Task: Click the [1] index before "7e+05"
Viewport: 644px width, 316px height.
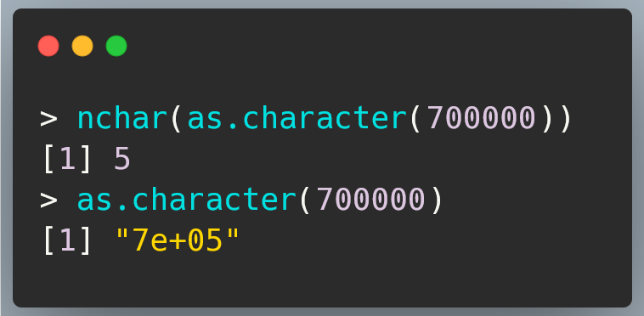Action: pos(66,240)
